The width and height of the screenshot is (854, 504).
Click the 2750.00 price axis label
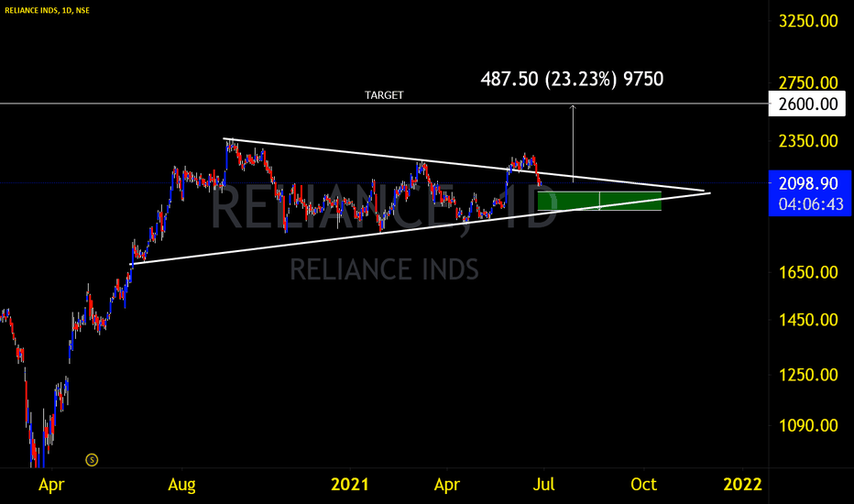[x=808, y=83]
